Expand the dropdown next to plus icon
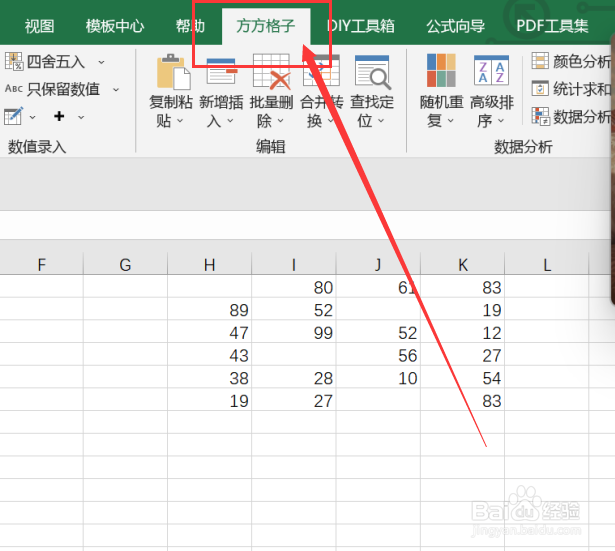The image size is (615, 551). click(81, 117)
